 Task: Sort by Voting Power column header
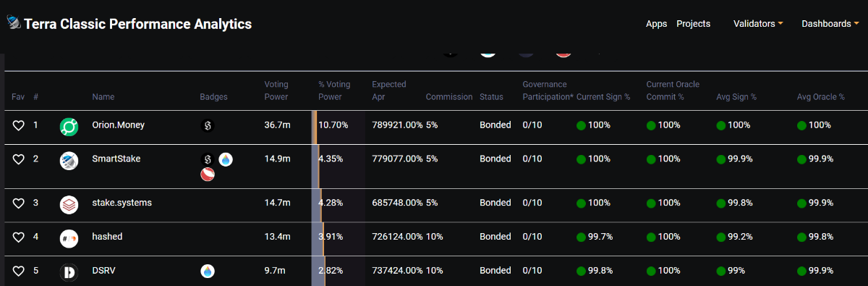click(276, 91)
